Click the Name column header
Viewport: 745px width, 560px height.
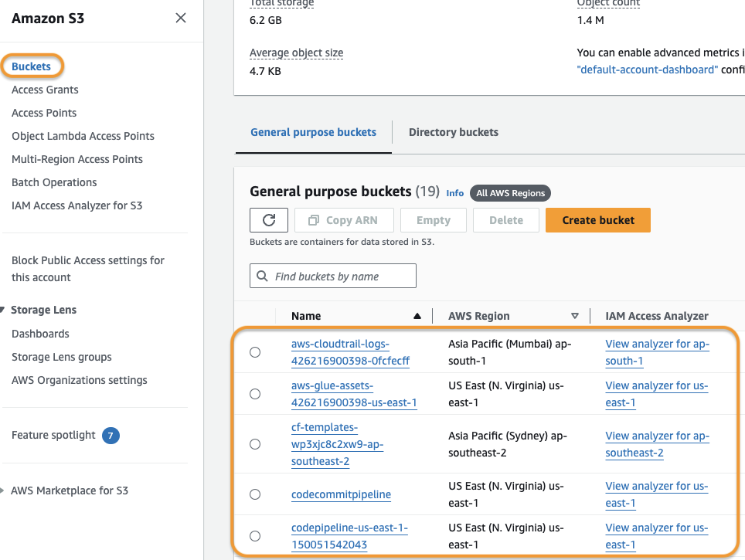tap(306, 316)
